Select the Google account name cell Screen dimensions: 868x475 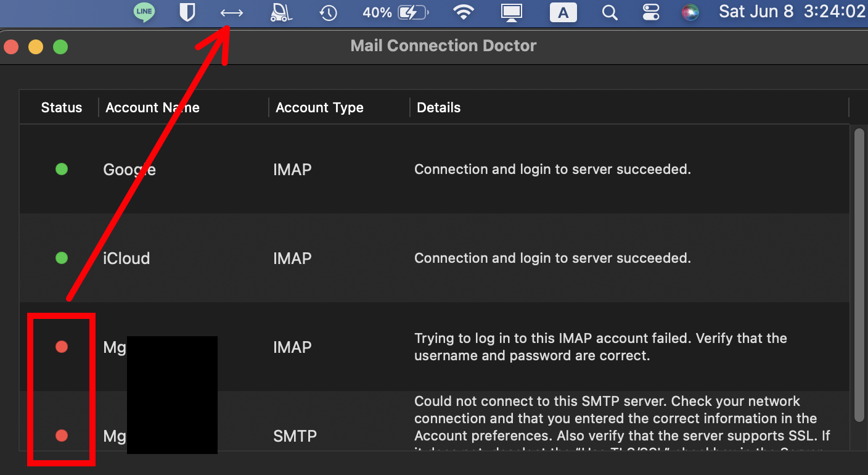click(129, 170)
